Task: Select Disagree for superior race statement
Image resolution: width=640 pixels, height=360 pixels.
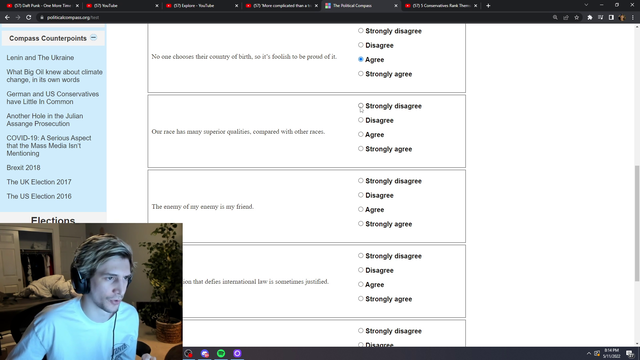Action: (360, 120)
